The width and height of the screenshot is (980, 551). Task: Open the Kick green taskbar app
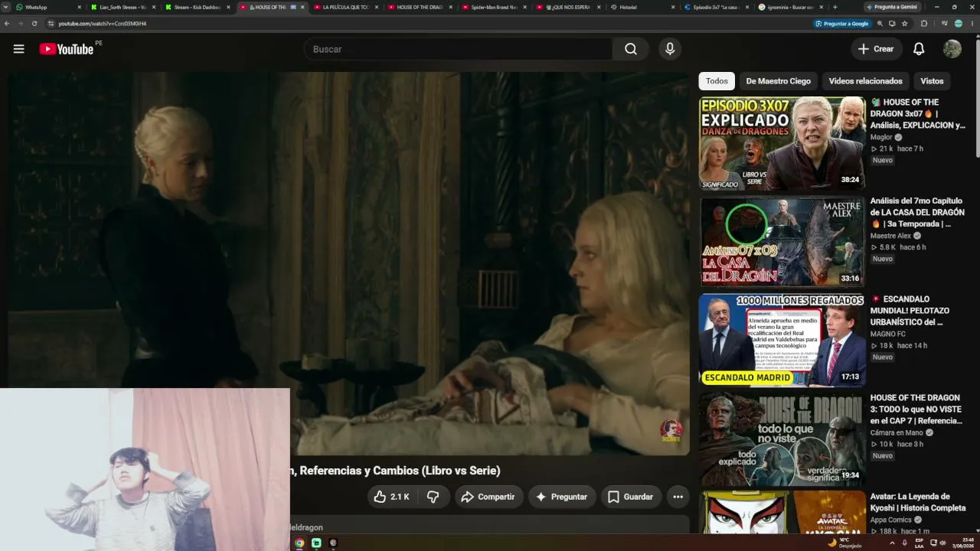(316, 543)
